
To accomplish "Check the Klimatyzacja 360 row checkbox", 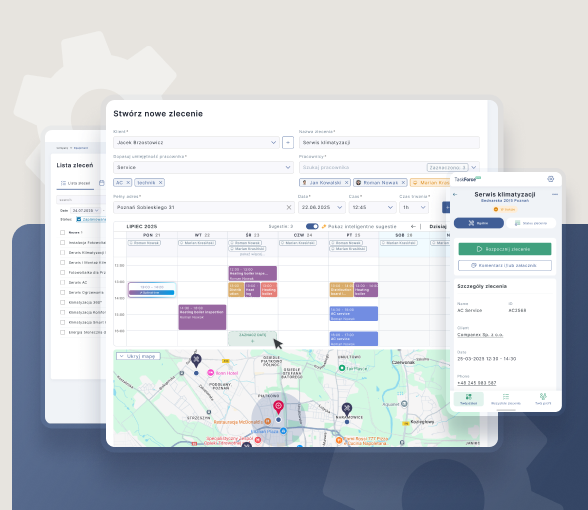I will click(x=63, y=302).
